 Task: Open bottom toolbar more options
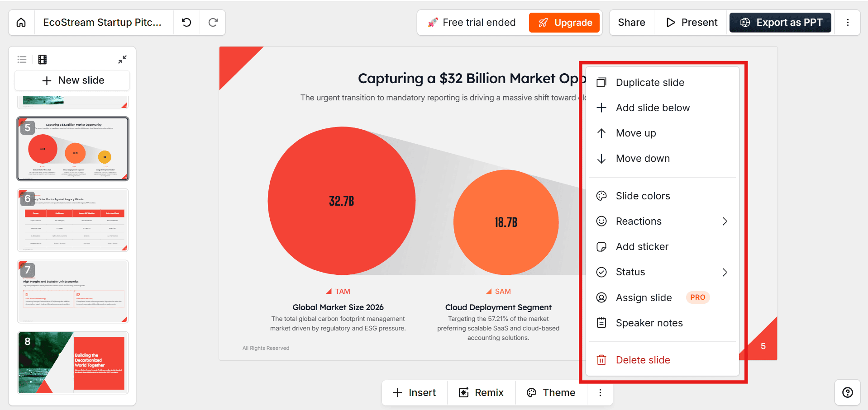(600, 392)
